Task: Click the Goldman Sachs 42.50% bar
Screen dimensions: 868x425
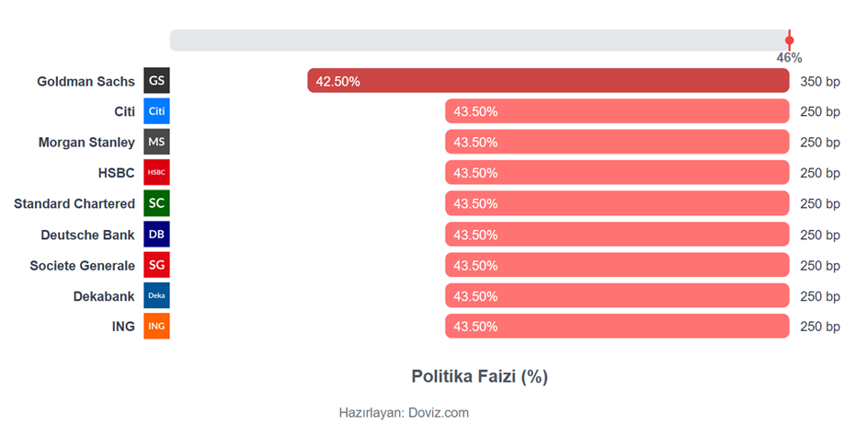Action: coord(548,81)
